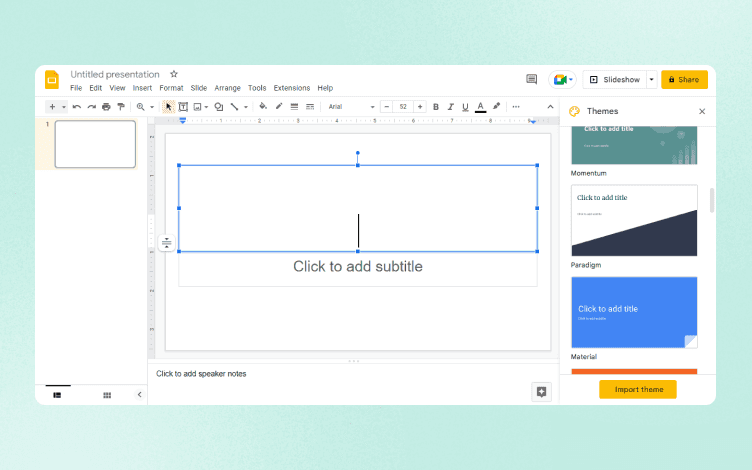Open the border color pencil
Viewport: 752px width, 470px height.
(279, 106)
